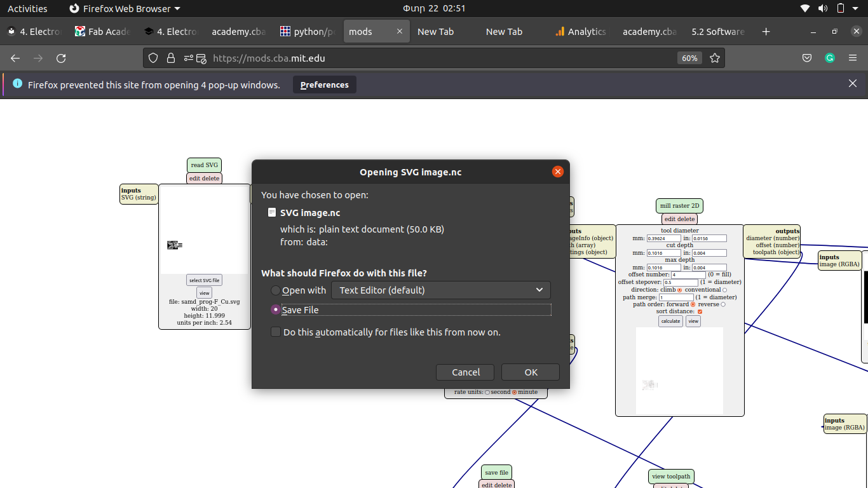This screenshot has height=488, width=868.
Task: Open the volume icon in top bar
Action: pos(823,8)
